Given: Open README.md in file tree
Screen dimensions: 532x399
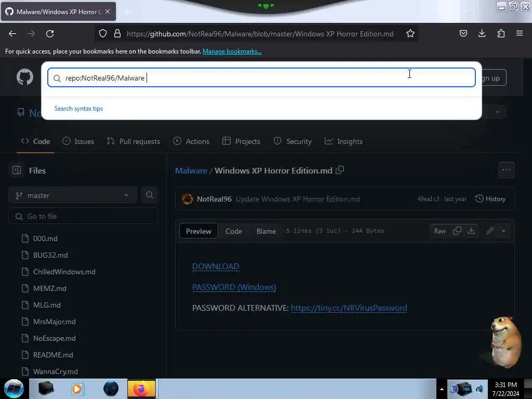Looking at the screenshot, I should (53, 355).
